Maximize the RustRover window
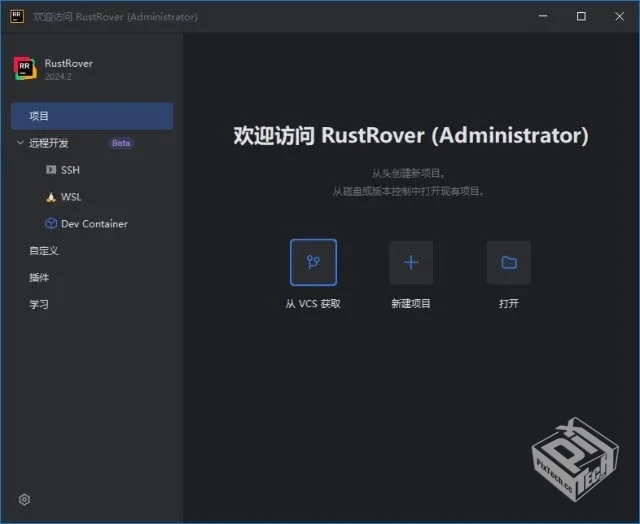 pyautogui.click(x=581, y=16)
